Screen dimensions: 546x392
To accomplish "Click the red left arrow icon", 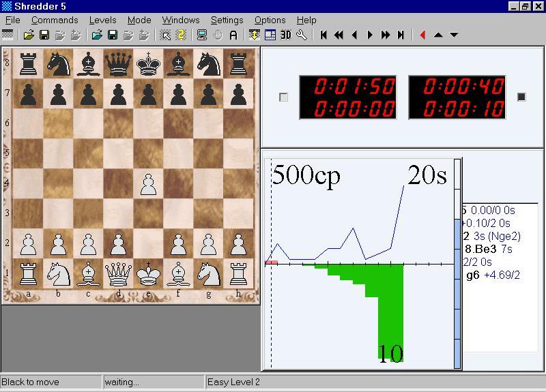I will pos(422,35).
